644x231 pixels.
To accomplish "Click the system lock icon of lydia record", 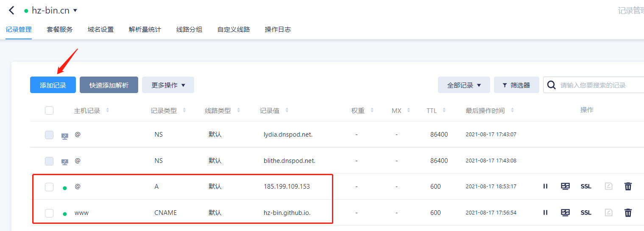I will 65,136.
